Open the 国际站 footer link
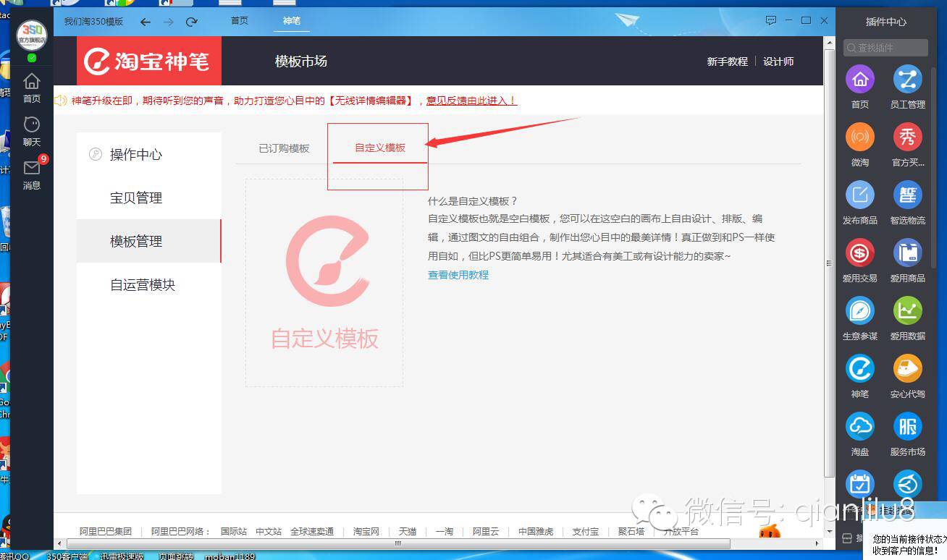 coord(234,531)
